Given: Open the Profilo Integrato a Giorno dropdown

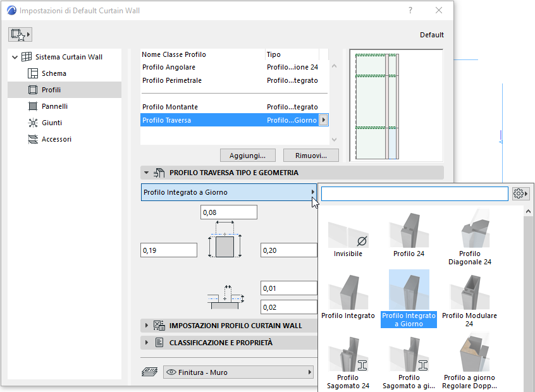Looking at the screenshot, I should pyautogui.click(x=228, y=192).
